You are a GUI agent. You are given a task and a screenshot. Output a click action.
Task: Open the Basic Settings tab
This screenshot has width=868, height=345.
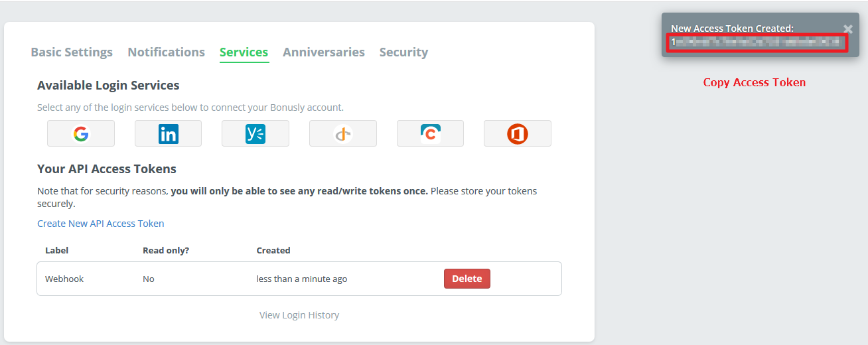pyautogui.click(x=72, y=52)
